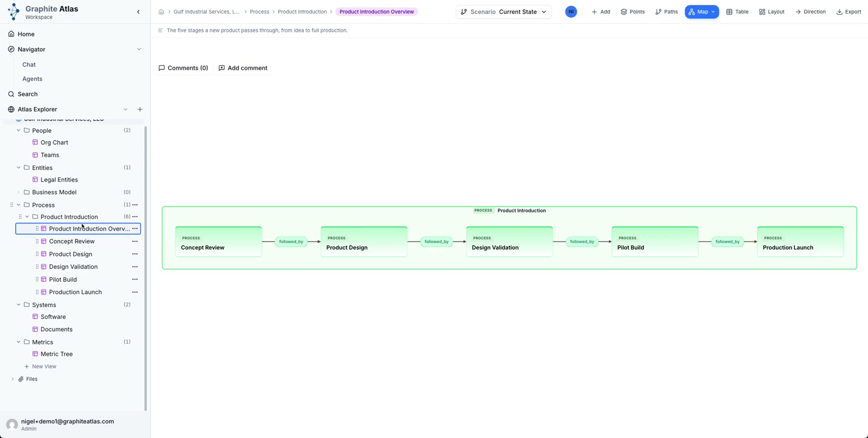Open the NI user avatar
The width and height of the screenshot is (868, 438).
pos(571,12)
